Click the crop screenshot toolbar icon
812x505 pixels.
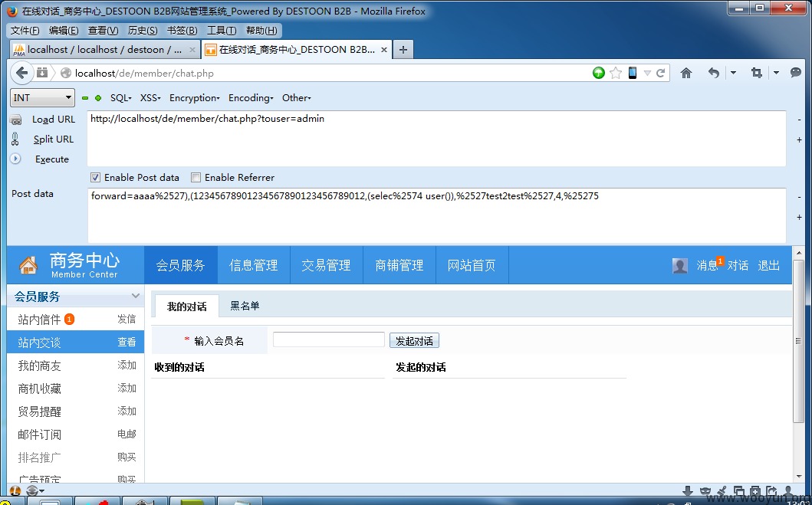click(757, 73)
